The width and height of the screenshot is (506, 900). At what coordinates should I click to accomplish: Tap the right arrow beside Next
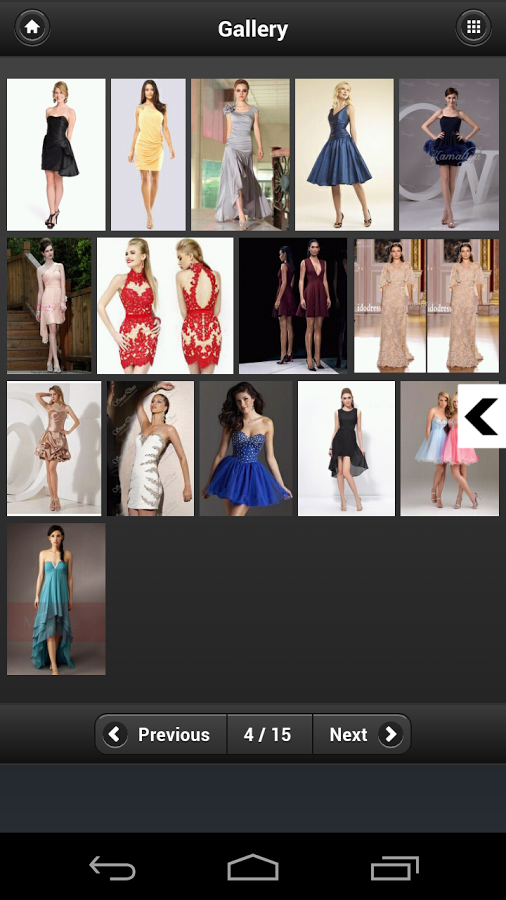click(391, 734)
